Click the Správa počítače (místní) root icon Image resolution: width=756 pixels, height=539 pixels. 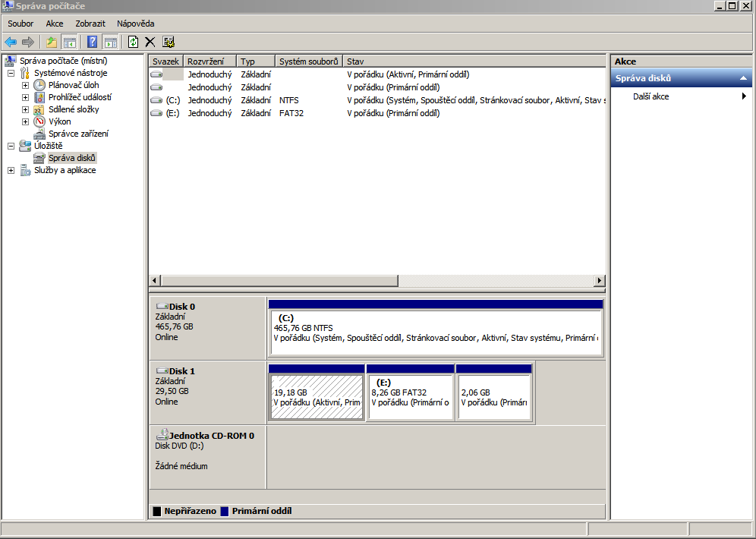[10, 61]
